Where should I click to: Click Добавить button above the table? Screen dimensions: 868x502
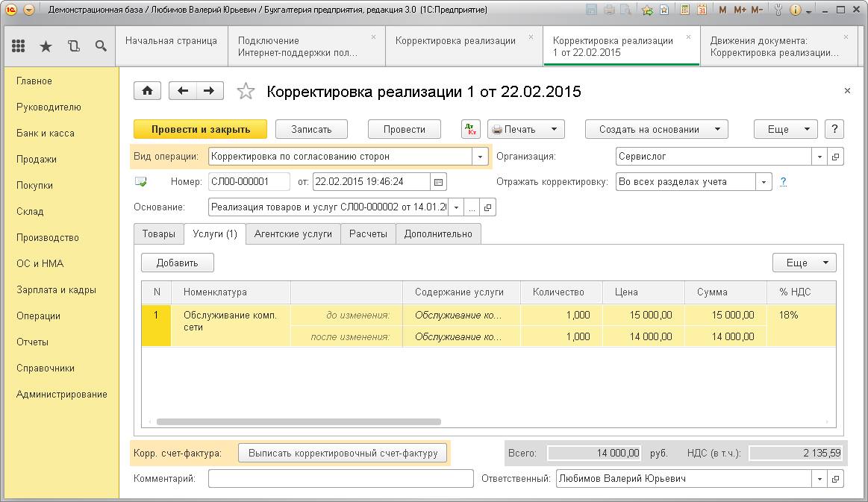click(x=178, y=263)
